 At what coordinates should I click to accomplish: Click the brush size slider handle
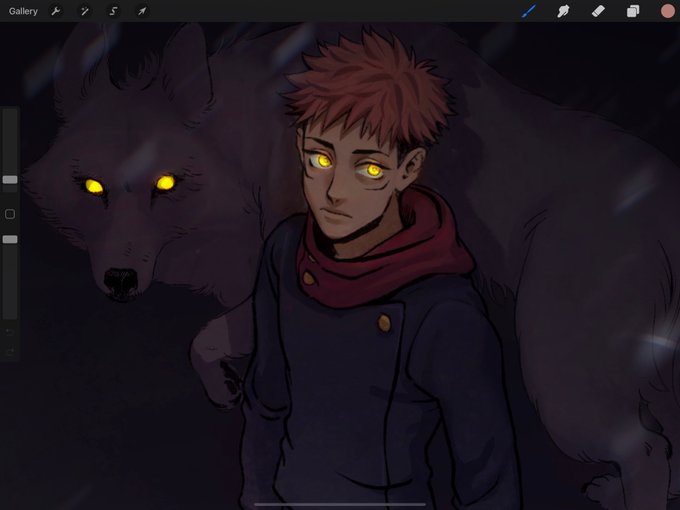pyautogui.click(x=10, y=180)
